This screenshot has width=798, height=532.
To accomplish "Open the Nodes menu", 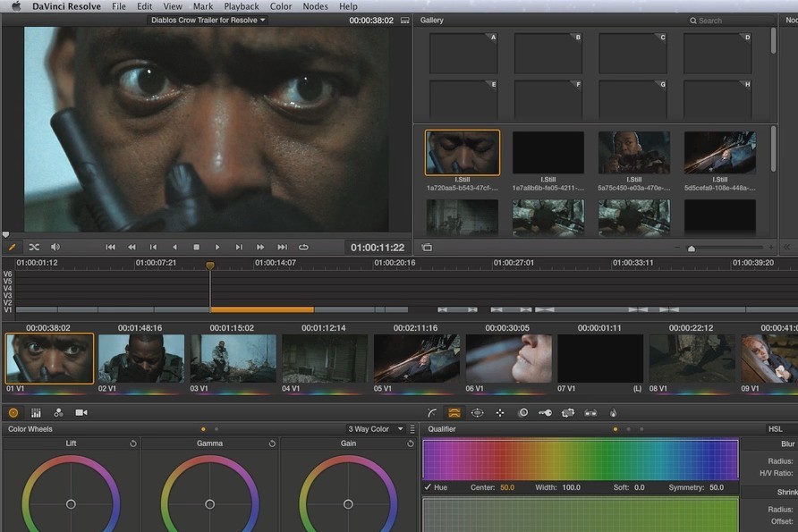I will (x=315, y=6).
